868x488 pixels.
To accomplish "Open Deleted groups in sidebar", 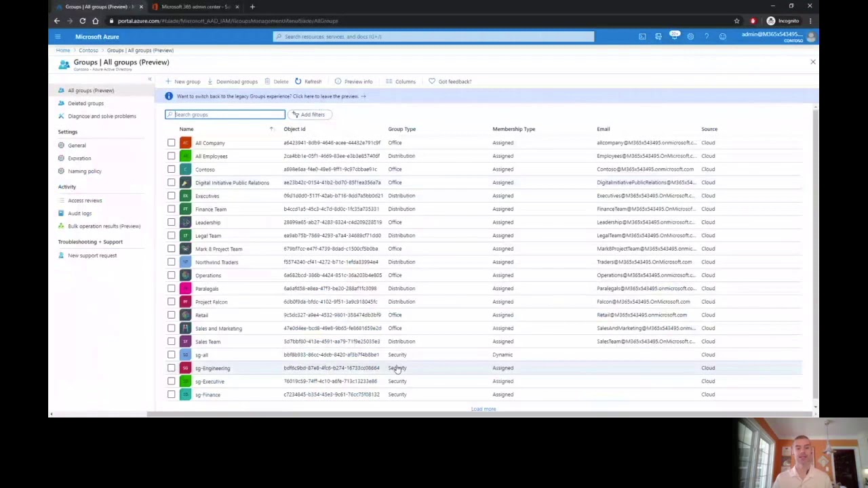I will (x=85, y=103).
